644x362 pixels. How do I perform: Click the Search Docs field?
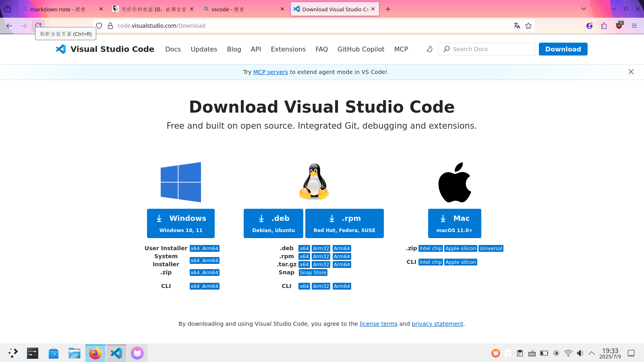click(x=487, y=49)
